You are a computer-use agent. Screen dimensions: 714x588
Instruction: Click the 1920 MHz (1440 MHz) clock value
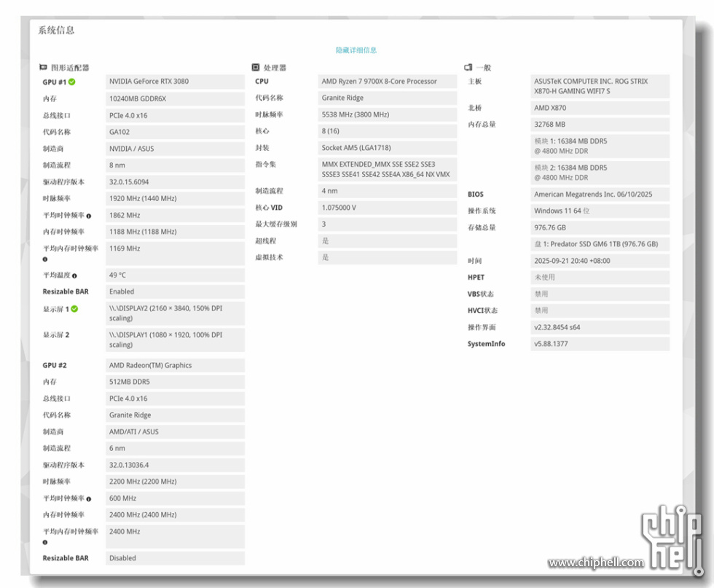click(x=176, y=198)
